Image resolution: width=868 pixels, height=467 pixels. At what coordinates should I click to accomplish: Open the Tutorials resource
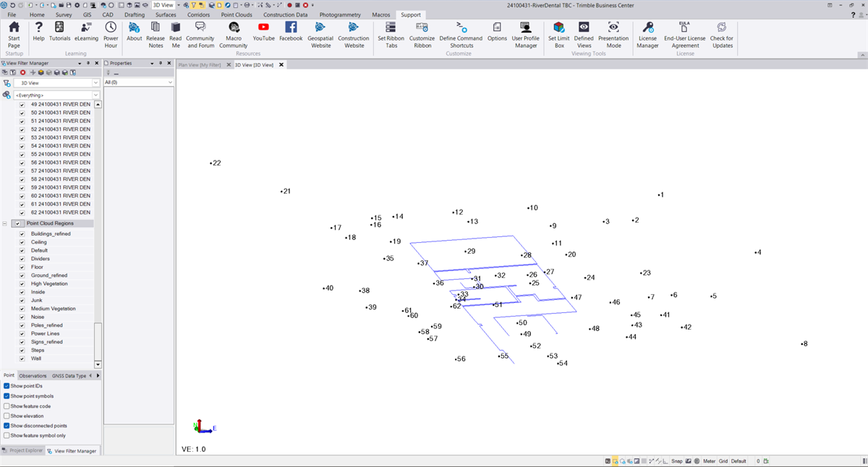click(60, 32)
